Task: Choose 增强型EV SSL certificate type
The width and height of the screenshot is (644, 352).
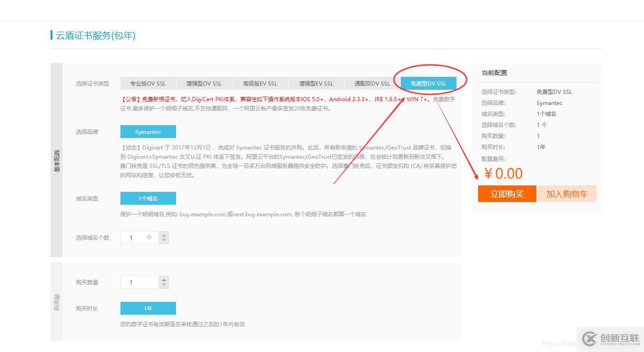Action: [x=316, y=83]
